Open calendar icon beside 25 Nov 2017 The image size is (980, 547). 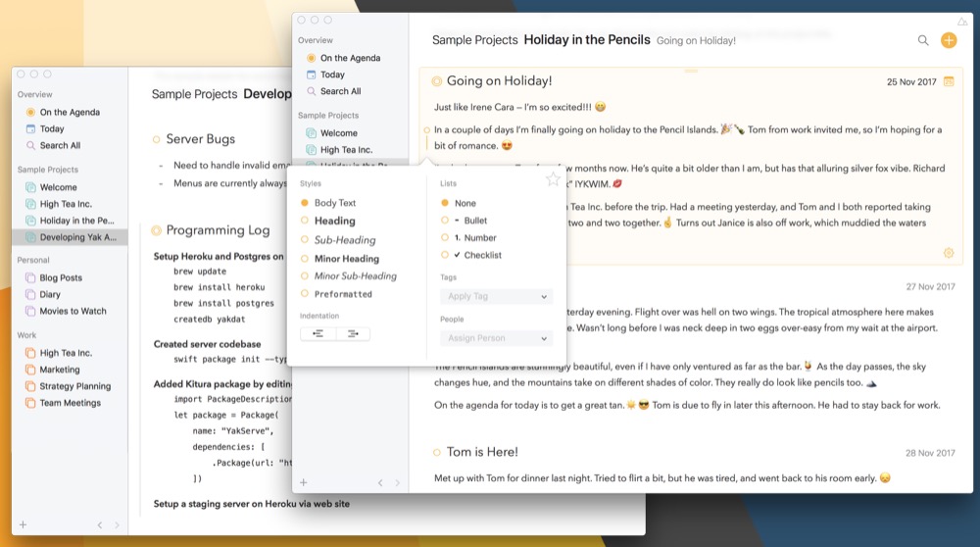[948, 82]
